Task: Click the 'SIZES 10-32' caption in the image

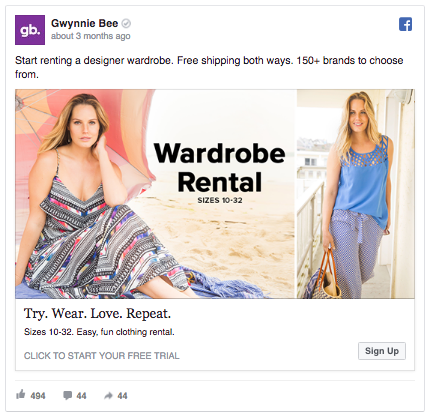Action: pyautogui.click(x=220, y=200)
